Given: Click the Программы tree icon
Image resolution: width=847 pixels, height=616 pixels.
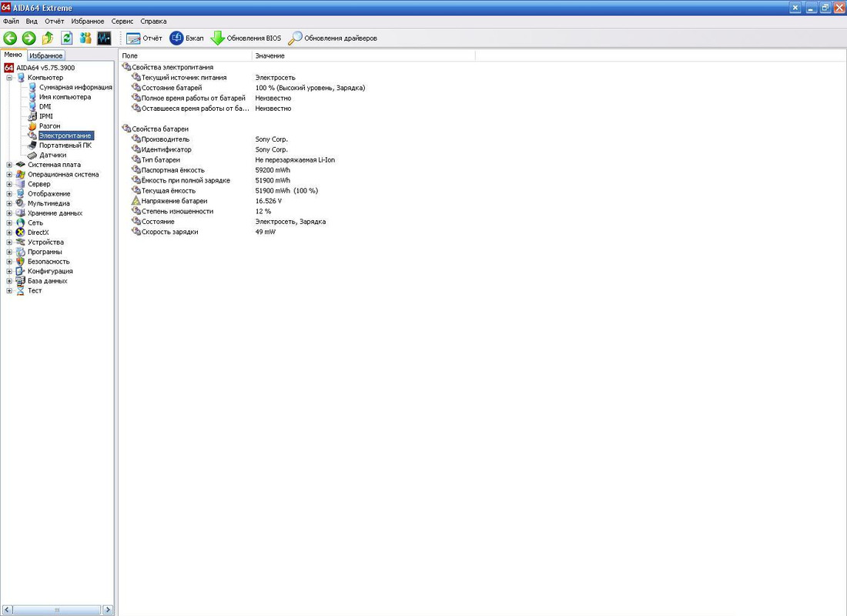Looking at the screenshot, I should (21, 252).
